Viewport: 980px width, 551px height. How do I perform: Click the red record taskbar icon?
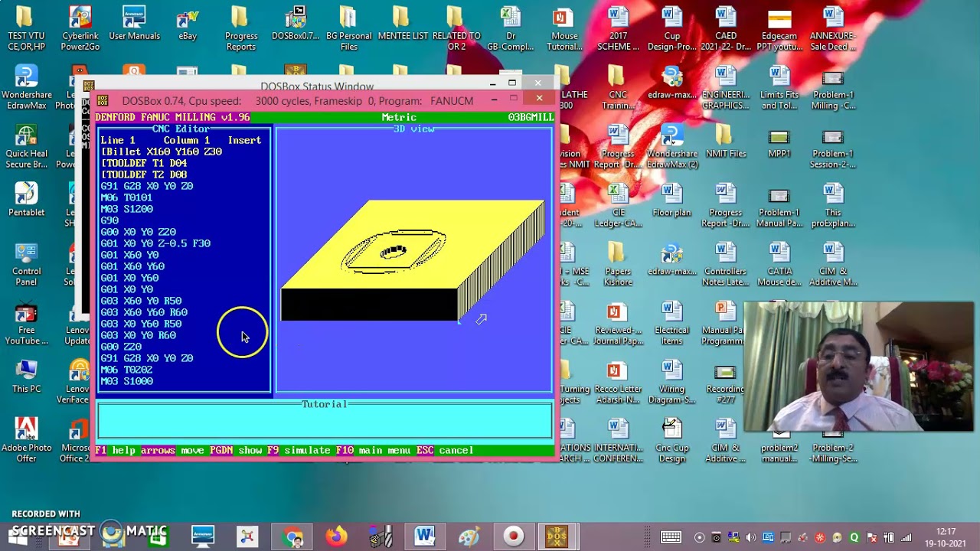513,536
